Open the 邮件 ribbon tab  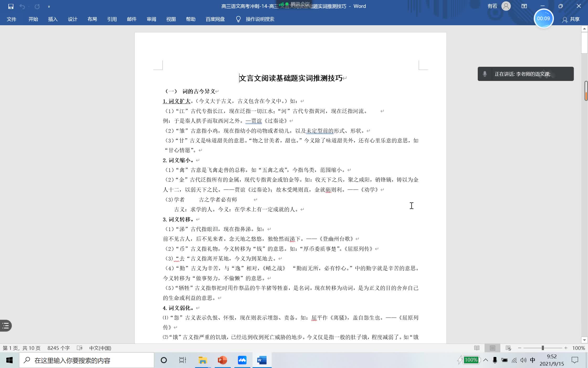[132, 19]
